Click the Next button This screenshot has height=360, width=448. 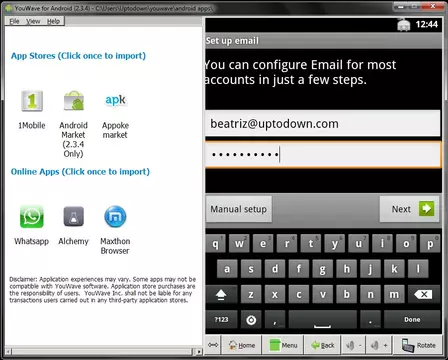[409, 209]
